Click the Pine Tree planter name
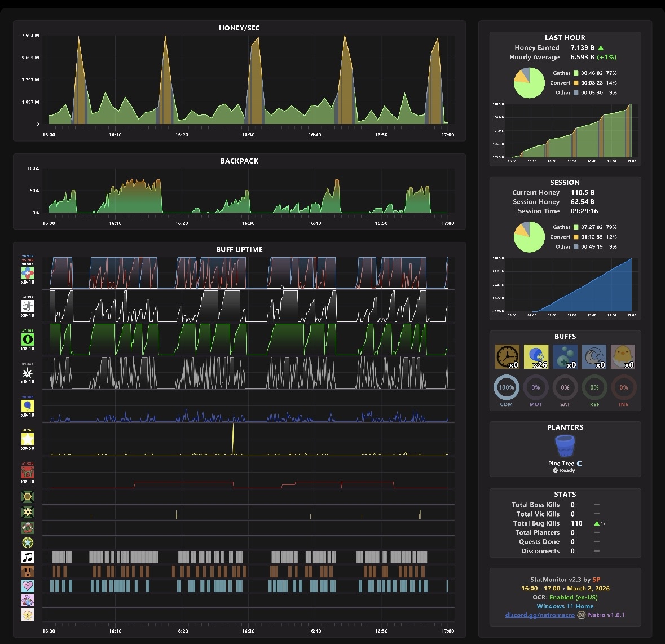Screen dimensions: 665x644 [x=561, y=464]
